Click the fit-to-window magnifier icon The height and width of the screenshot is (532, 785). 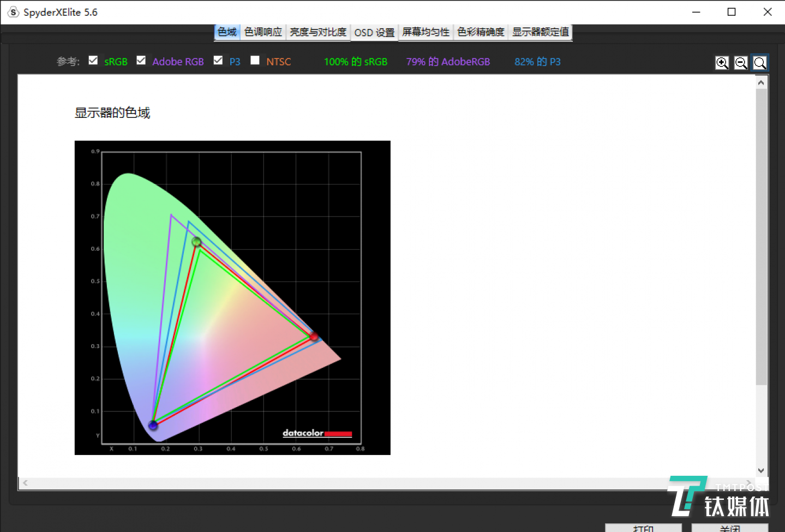[759, 63]
